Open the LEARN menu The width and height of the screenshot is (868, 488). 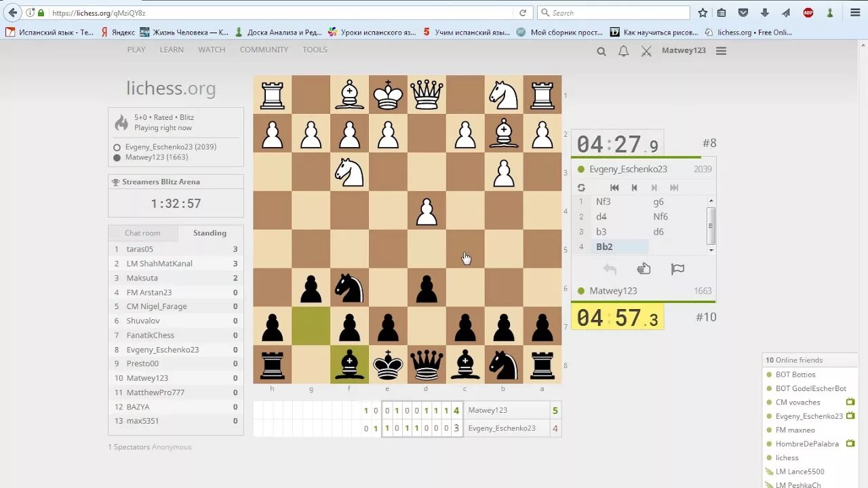point(172,49)
